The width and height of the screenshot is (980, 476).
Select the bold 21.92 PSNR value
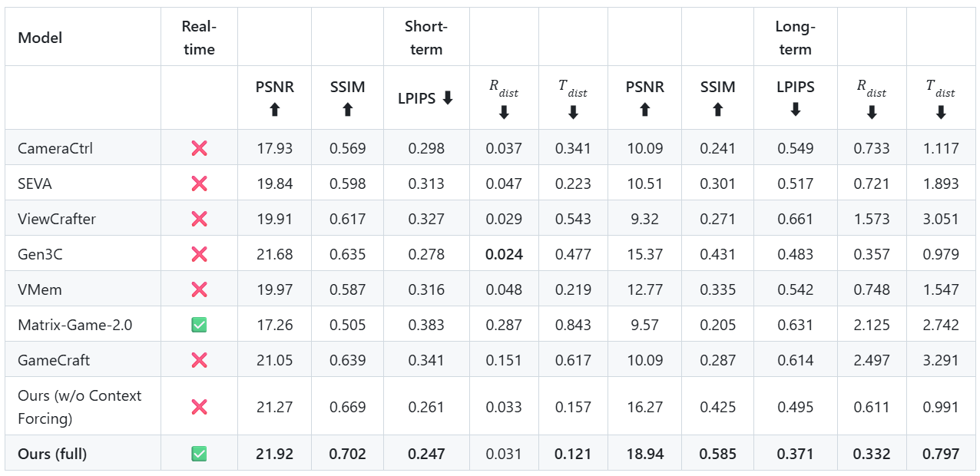(274, 454)
